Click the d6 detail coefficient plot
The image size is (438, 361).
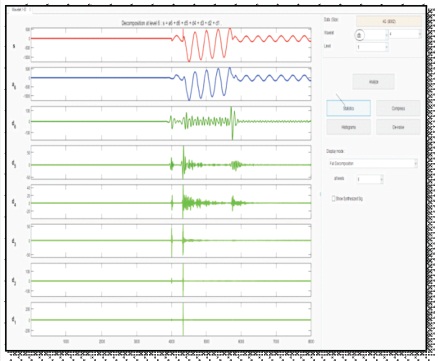[x=171, y=123]
